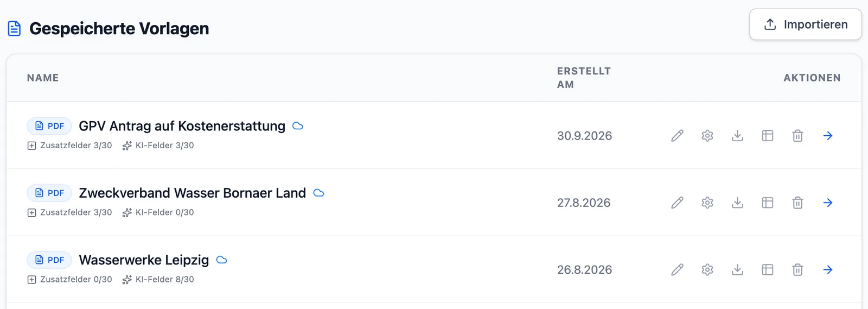
Task: Click the PDF badge of Zweckverband Wasser
Action: pos(49,193)
